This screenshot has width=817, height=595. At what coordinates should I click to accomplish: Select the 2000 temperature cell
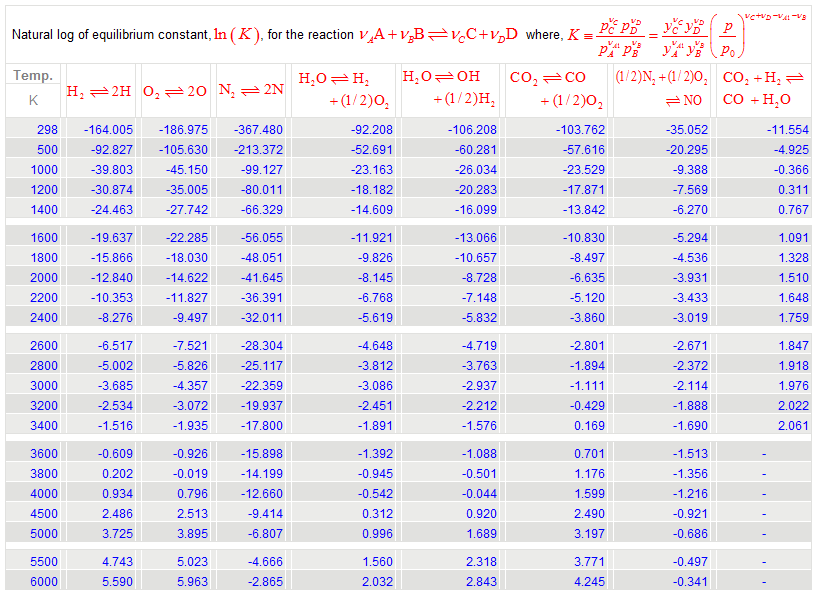pos(44,278)
